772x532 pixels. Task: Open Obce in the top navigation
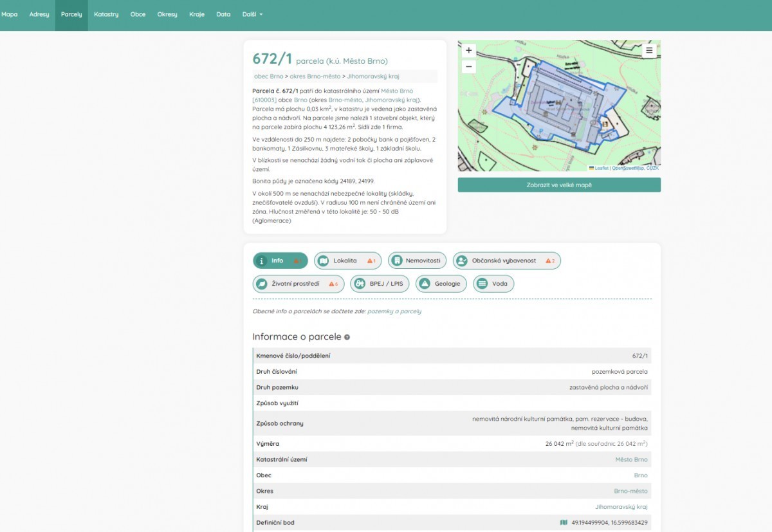138,14
